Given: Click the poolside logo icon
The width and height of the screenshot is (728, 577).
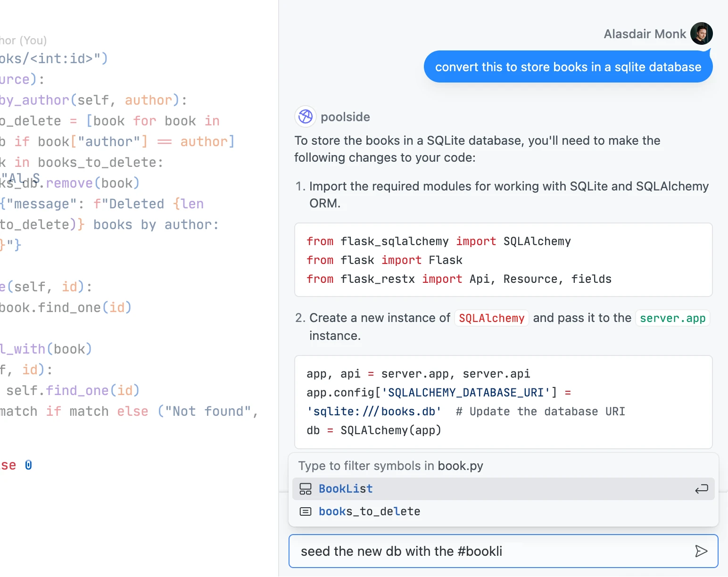Looking at the screenshot, I should pyautogui.click(x=306, y=116).
